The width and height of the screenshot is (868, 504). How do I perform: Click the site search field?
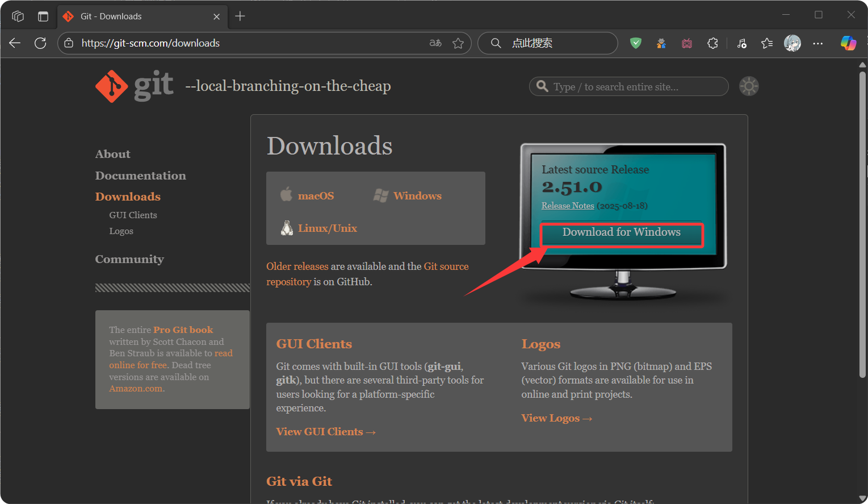click(629, 86)
